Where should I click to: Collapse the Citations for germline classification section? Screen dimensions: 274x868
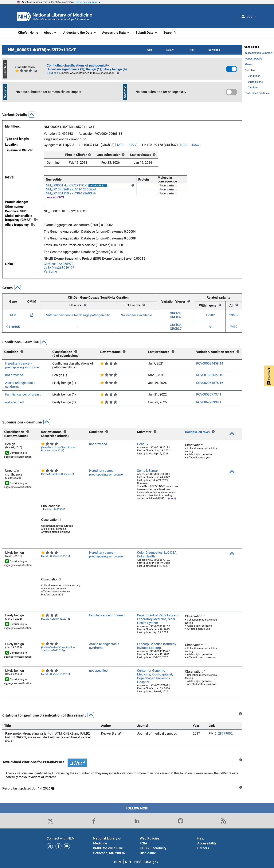click(91, 715)
